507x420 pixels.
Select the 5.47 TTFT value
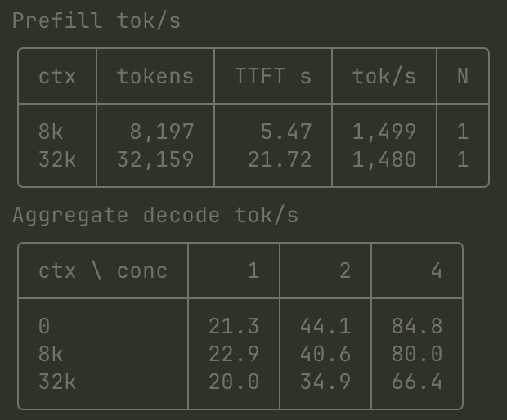pos(286,132)
